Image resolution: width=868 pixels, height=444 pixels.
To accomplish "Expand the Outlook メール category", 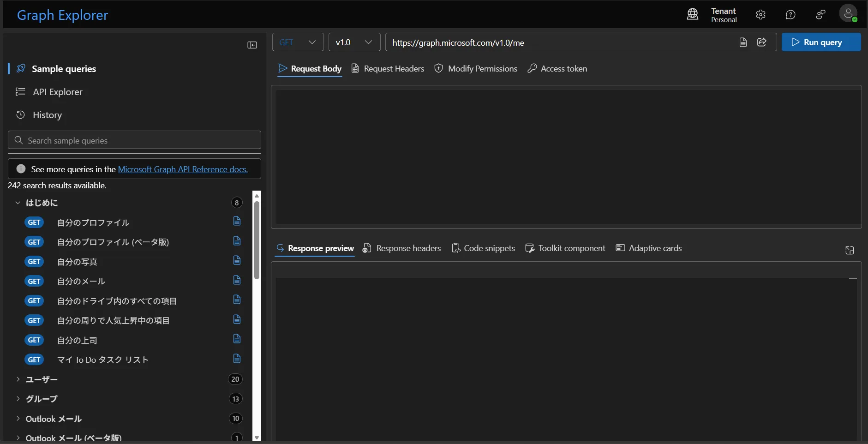I will [18, 419].
